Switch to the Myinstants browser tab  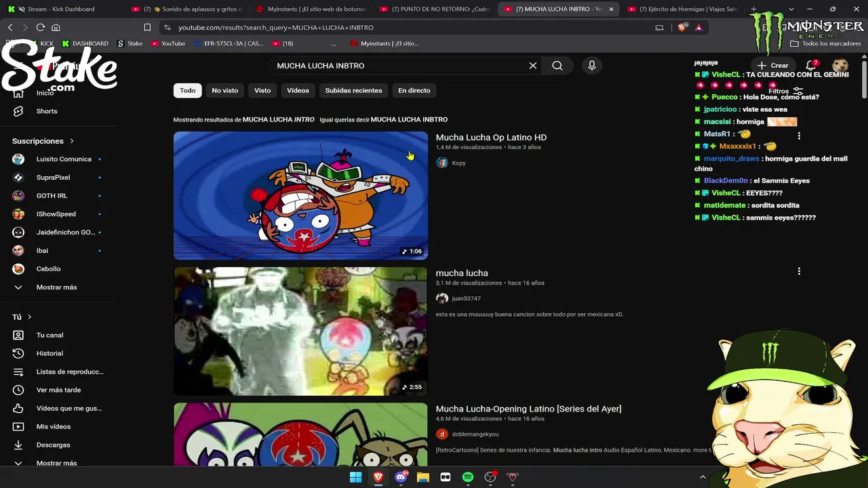(x=311, y=9)
